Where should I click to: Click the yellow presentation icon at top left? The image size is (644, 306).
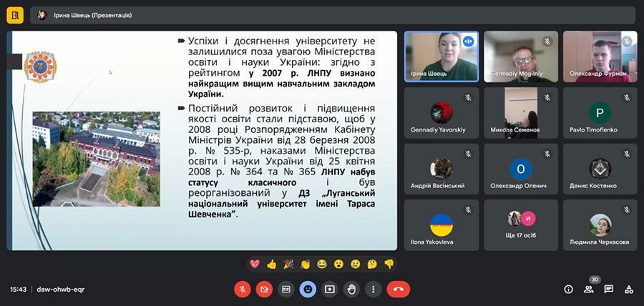point(15,15)
